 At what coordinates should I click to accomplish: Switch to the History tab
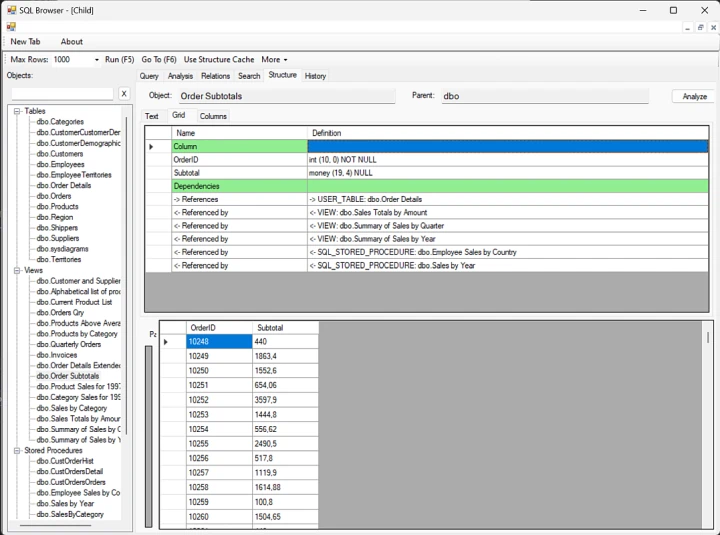point(315,76)
